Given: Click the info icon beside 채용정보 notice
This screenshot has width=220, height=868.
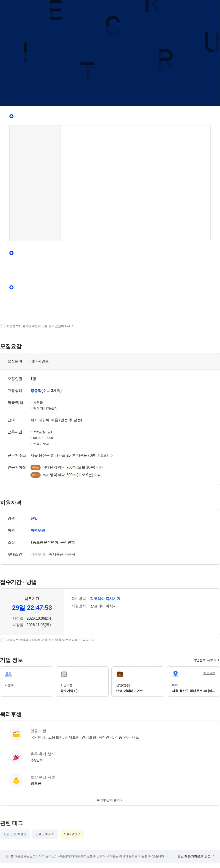Looking at the screenshot, I should 3,326.
